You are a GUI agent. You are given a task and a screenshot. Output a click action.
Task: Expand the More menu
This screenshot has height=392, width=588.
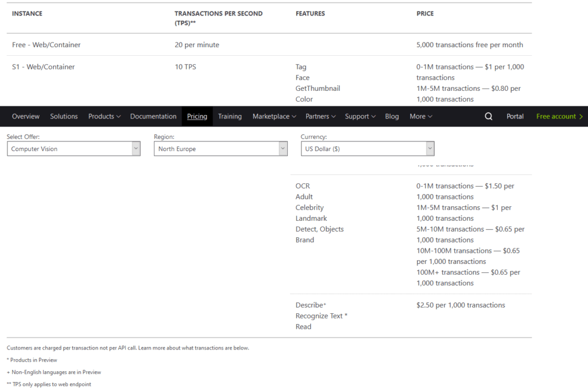[420, 116]
